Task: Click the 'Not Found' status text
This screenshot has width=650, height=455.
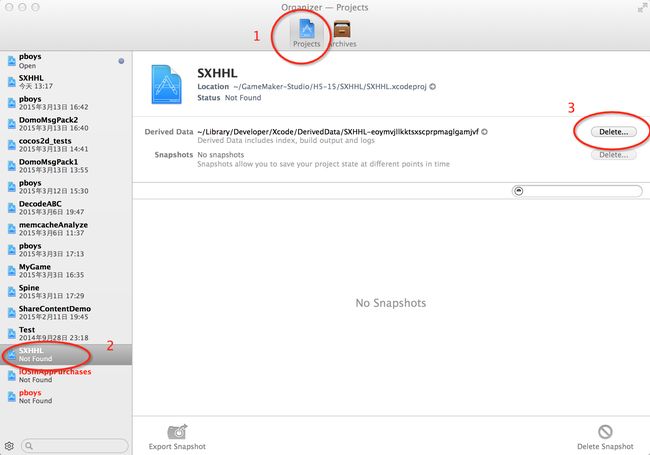Action: pos(243,98)
